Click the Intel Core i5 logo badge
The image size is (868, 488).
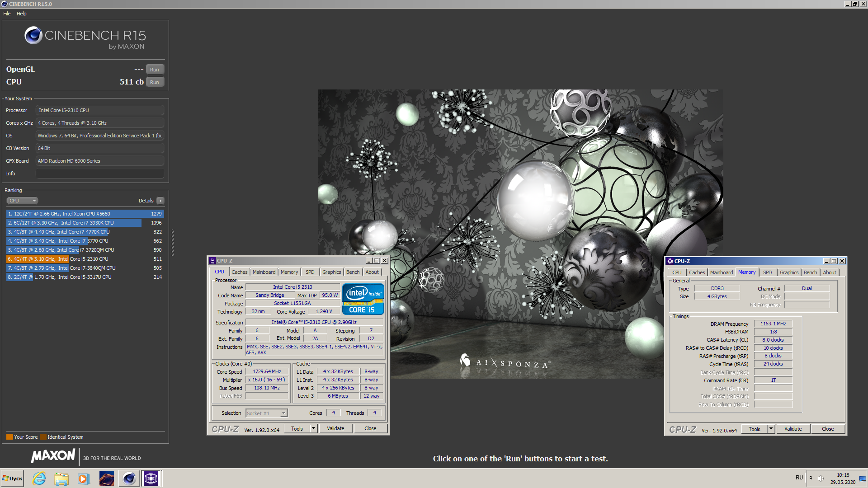tap(363, 299)
